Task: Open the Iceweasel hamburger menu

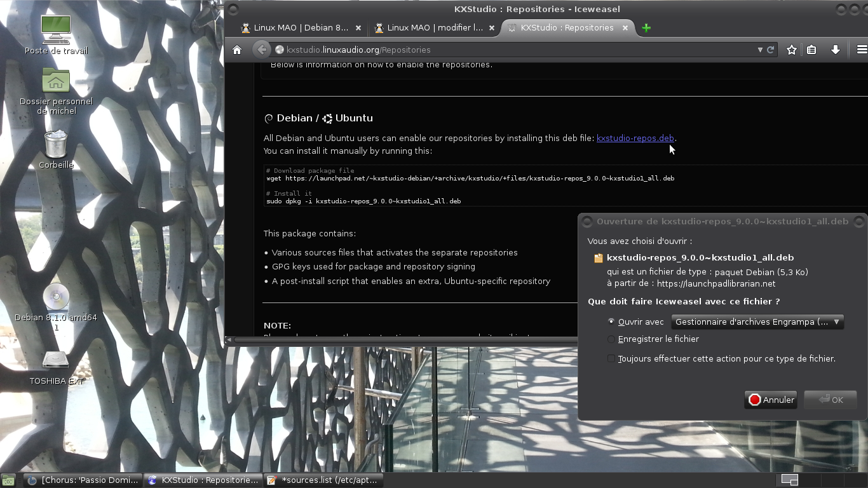Action: coord(862,50)
